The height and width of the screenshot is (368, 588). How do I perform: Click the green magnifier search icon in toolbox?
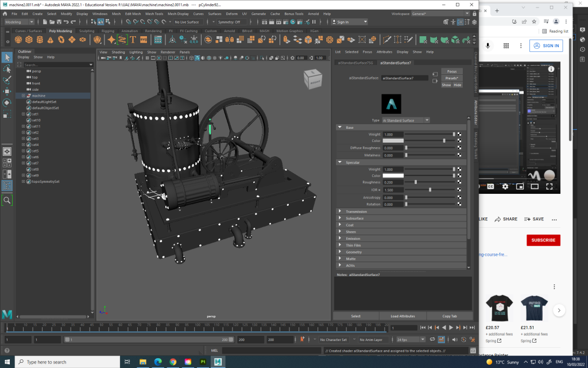(7, 200)
